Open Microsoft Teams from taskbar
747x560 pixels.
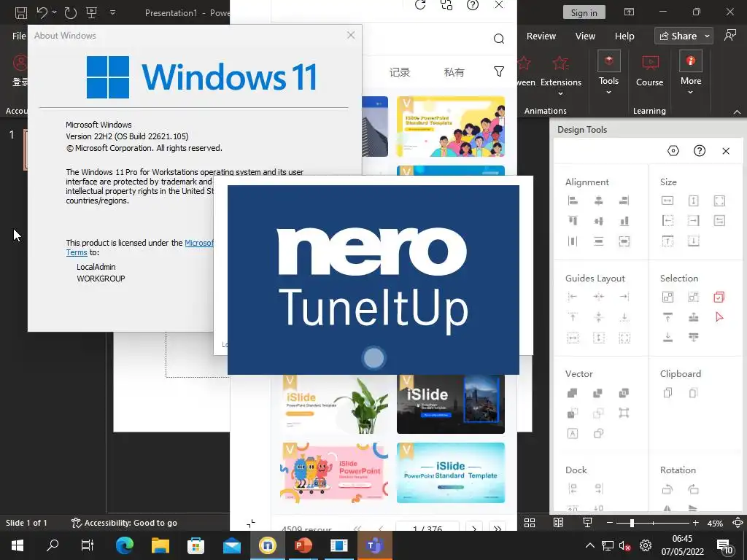click(x=374, y=545)
